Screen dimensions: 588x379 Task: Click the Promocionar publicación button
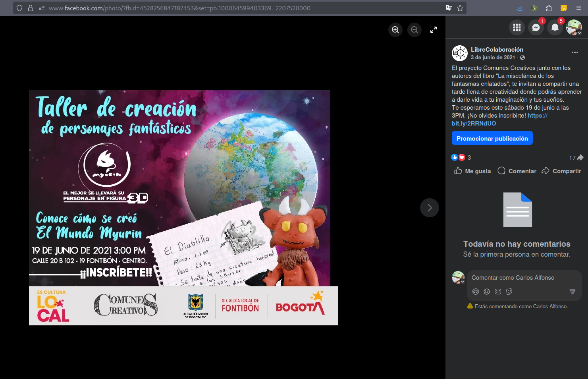click(x=492, y=138)
